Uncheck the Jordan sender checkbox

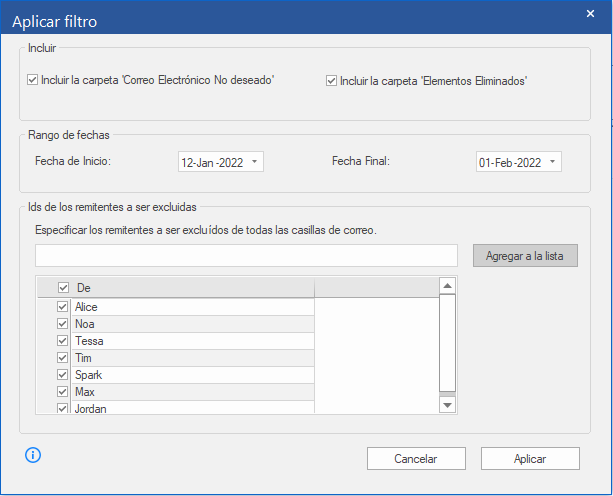pos(63,408)
